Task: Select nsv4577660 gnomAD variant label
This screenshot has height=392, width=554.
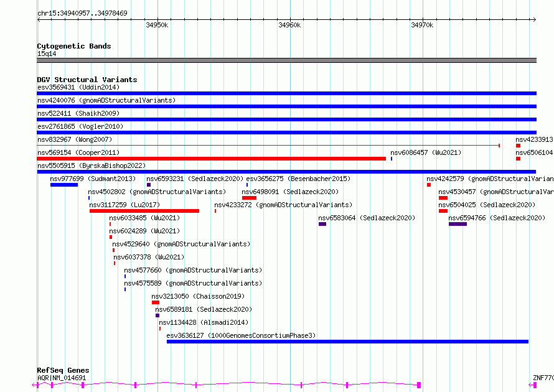Action: [x=193, y=270]
